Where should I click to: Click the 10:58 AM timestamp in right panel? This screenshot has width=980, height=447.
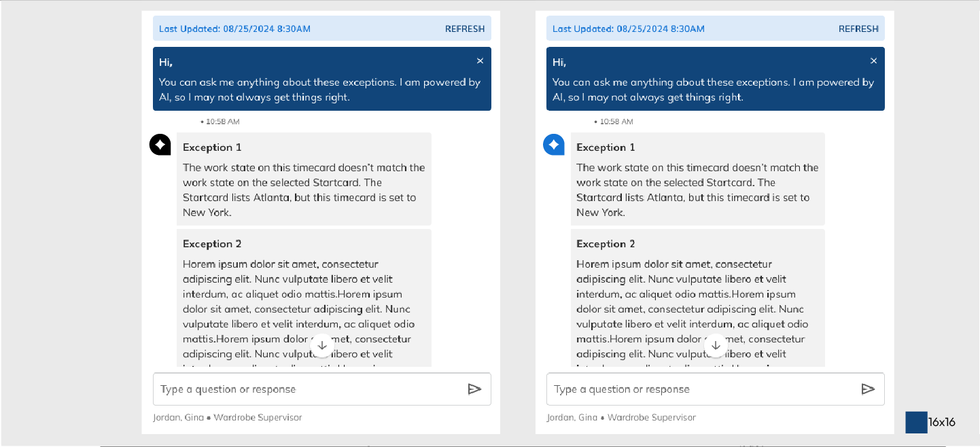(616, 122)
